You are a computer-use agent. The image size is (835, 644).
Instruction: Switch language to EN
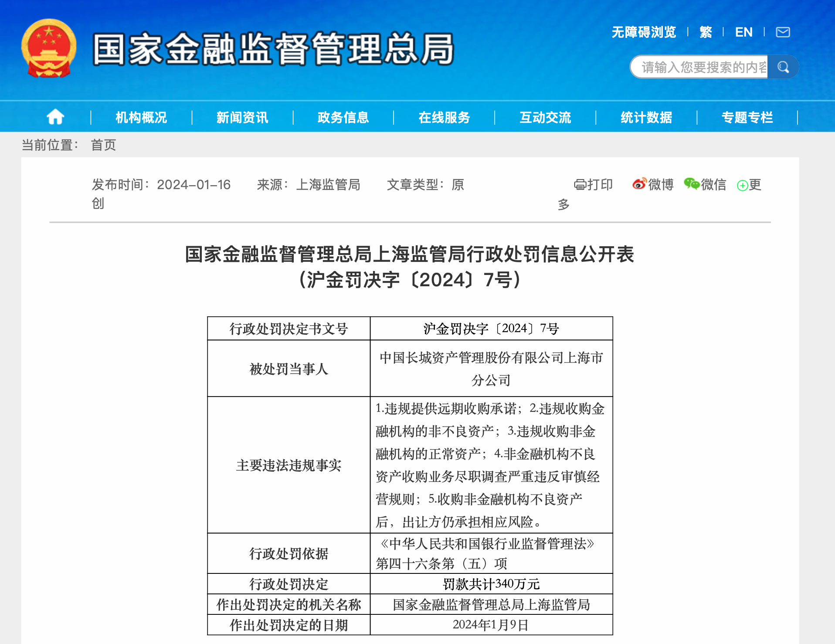click(x=743, y=32)
